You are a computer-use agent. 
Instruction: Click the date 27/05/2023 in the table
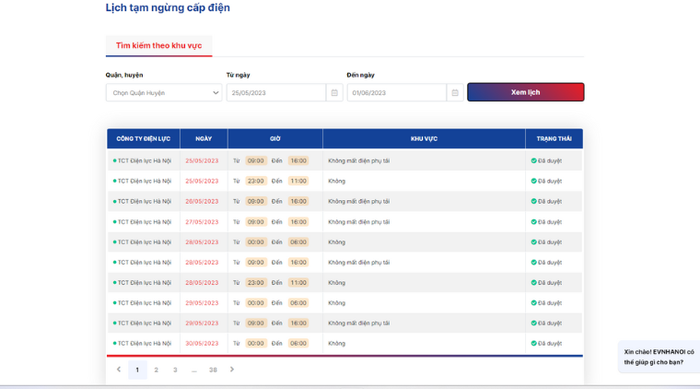[x=202, y=222]
